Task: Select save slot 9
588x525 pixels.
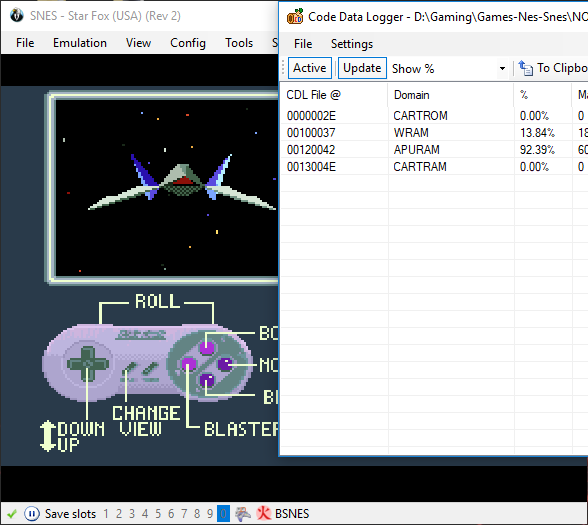Action: coord(210,513)
